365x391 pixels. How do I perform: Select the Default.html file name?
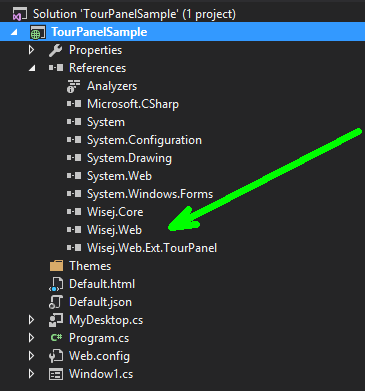pos(102,284)
